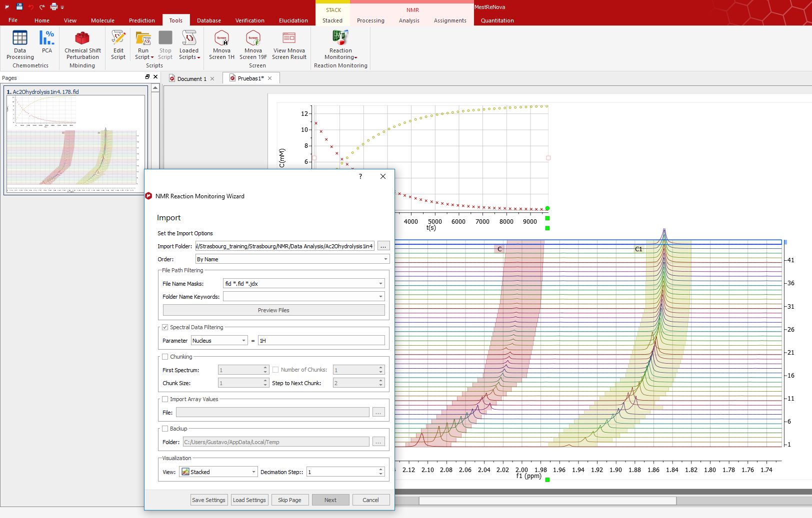Screen dimensions: 812x518
Task: Click the Redo icon in quick access toolbar
Action: click(x=42, y=7)
